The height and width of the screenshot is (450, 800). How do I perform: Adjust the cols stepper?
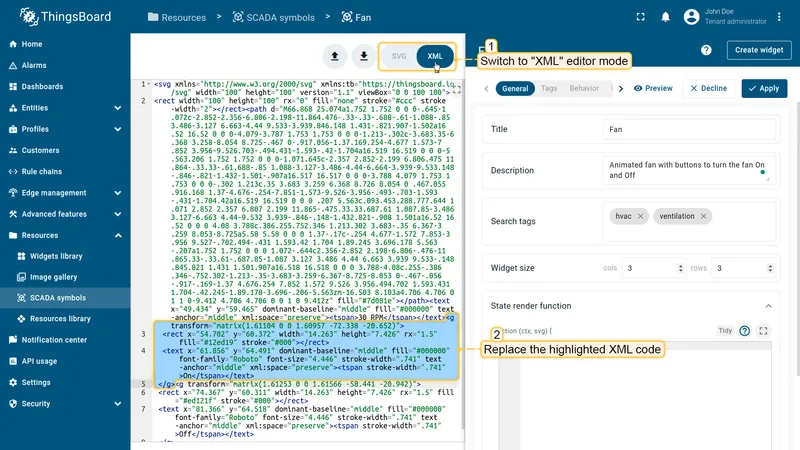[680, 268]
